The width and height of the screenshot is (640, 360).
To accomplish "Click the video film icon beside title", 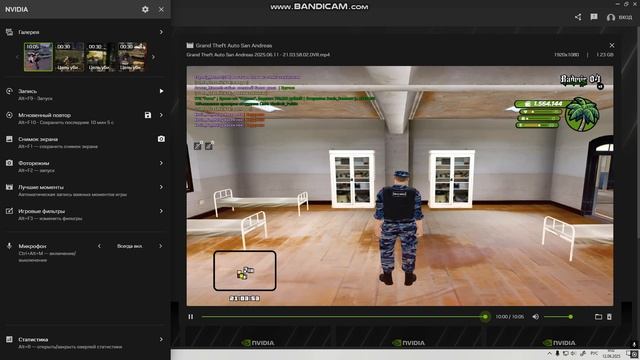I will click(x=190, y=45).
